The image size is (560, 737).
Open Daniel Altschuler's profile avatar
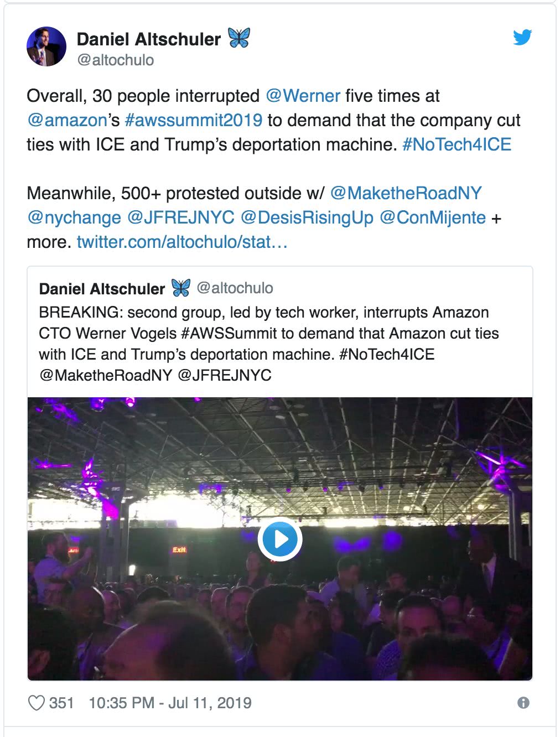coord(46,47)
